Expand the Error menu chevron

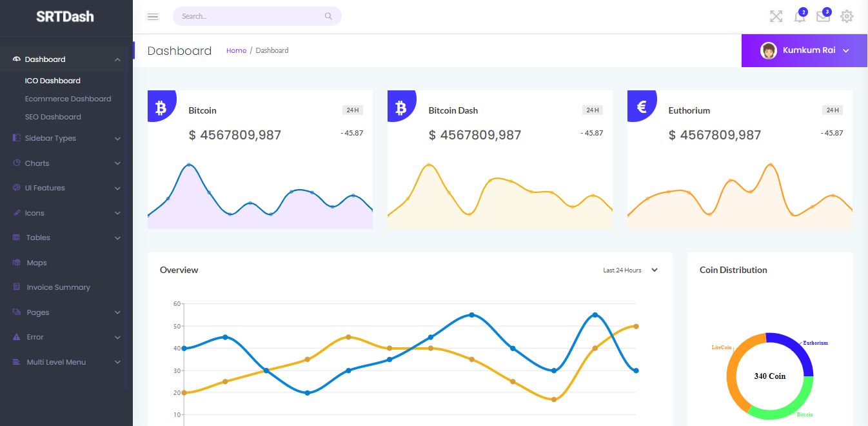point(117,337)
